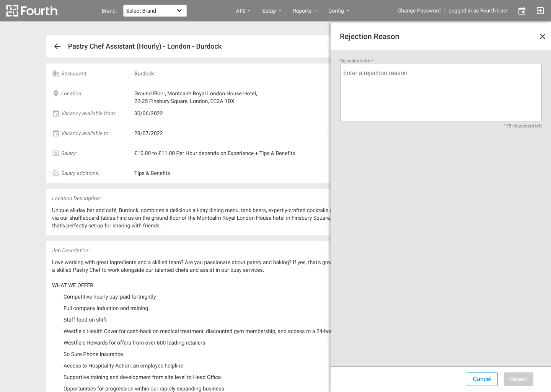This screenshot has height=392, width=551.
Task: Click the Vacancy available from calendar icon
Action: click(x=56, y=113)
